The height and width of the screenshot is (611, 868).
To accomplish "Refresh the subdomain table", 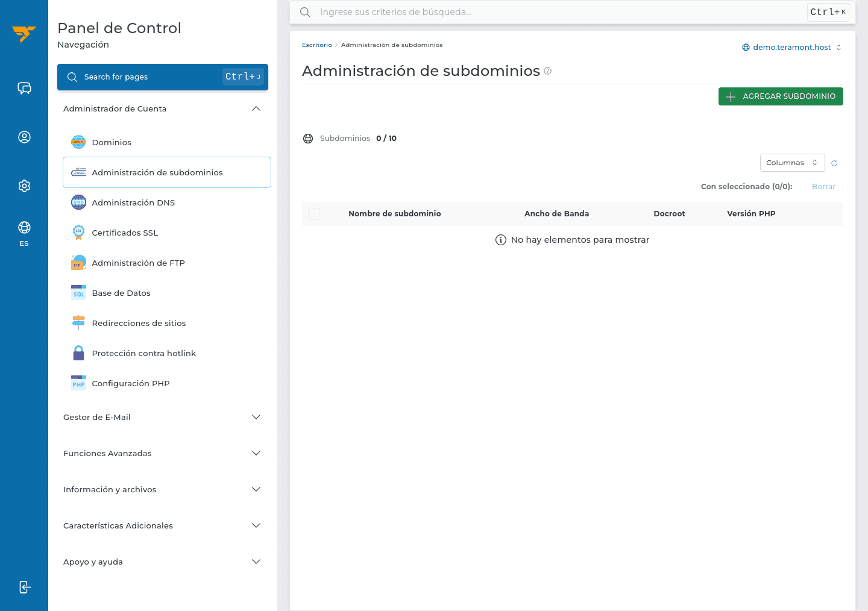I will click(834, 163).
